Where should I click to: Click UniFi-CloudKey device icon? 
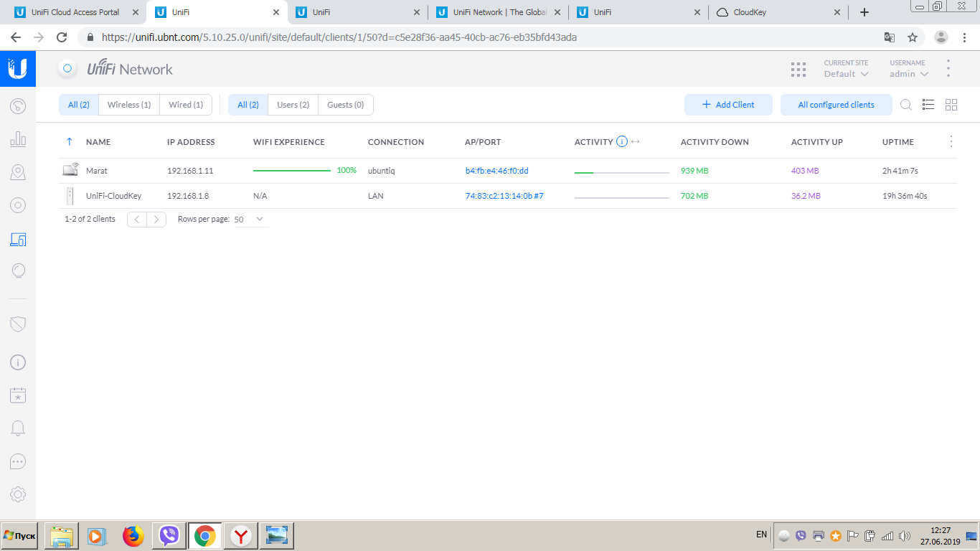coord(70,195)
